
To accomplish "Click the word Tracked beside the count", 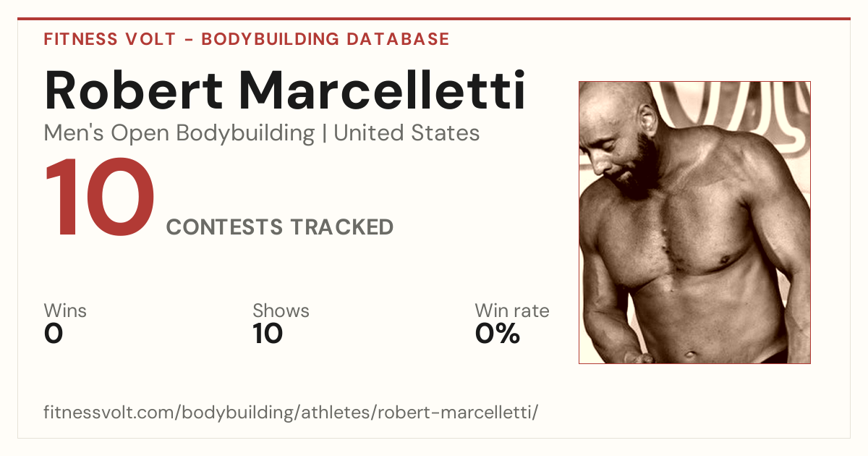I will [342, 227].
